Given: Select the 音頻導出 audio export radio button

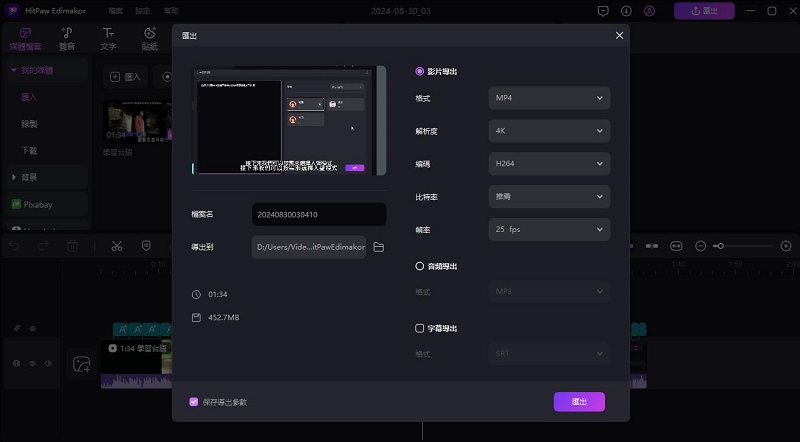Looking at the screenshot, I should tap(419, 266).
